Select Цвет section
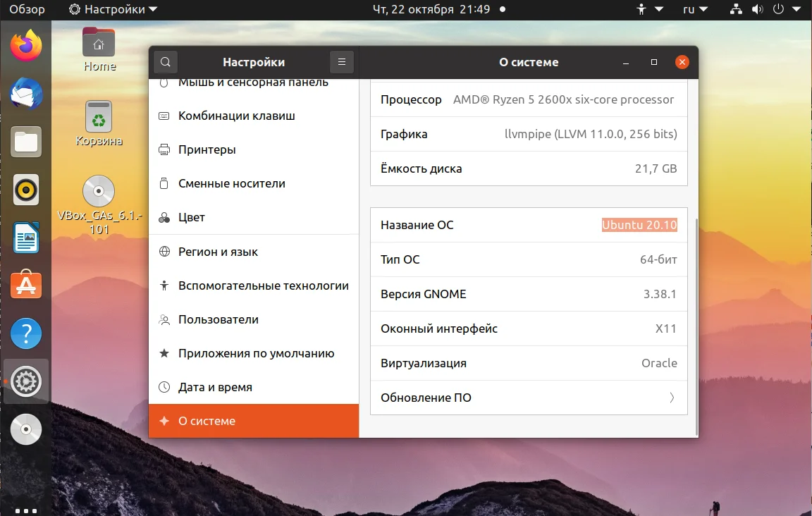 [254, 218]
